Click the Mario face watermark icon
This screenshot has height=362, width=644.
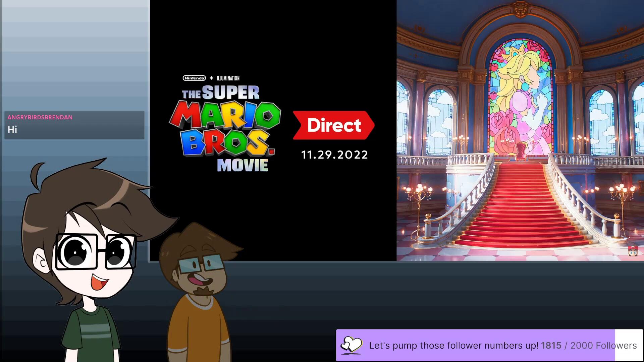point(633,251)
